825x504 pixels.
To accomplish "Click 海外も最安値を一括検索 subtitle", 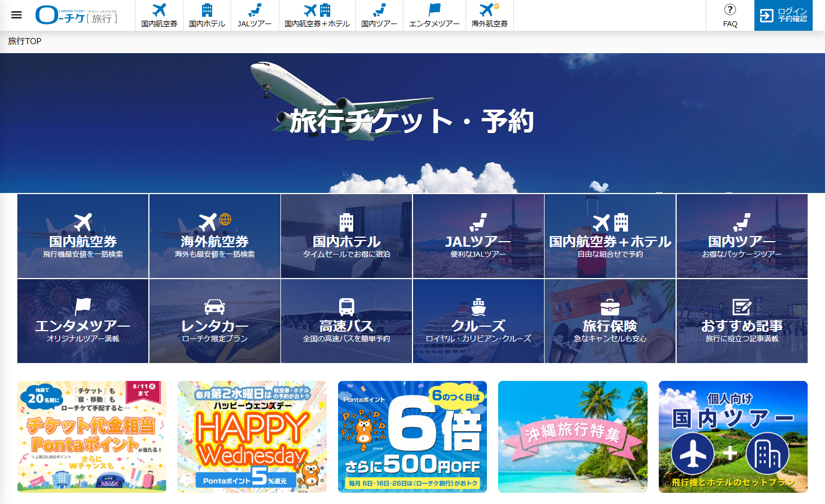I will [x=215, y=255].
